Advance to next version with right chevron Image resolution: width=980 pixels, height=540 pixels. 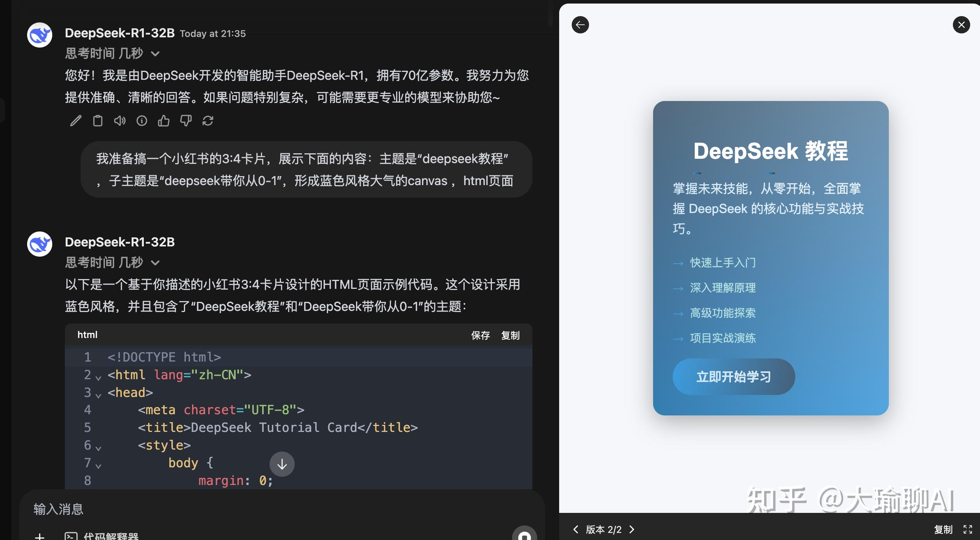[x=631, y=529]
